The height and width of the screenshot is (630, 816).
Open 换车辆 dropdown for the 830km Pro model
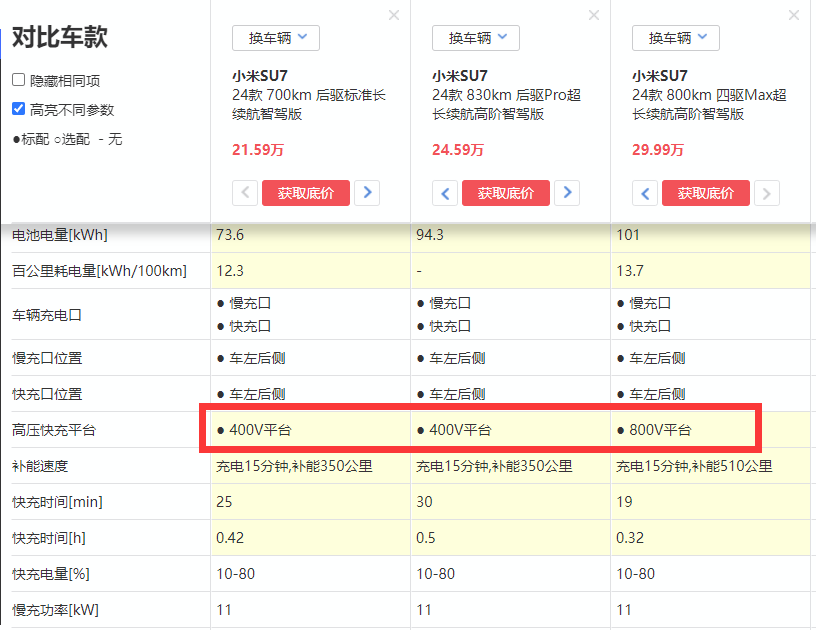476,38
